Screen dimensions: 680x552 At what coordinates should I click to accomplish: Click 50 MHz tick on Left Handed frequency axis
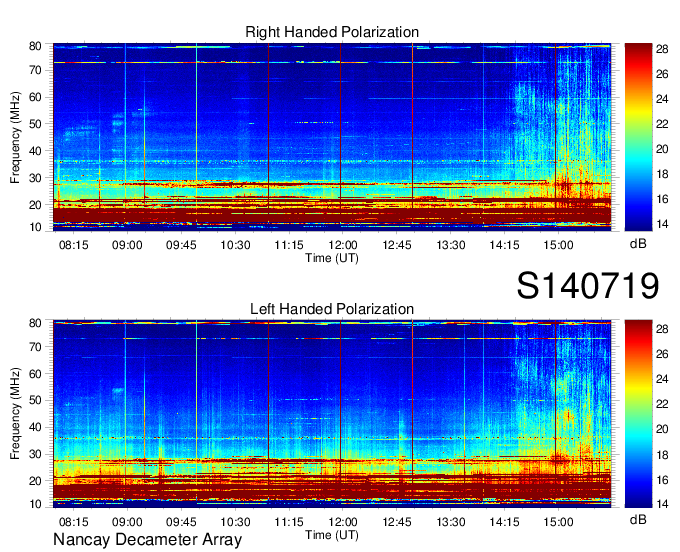click(x=35, y=401)
